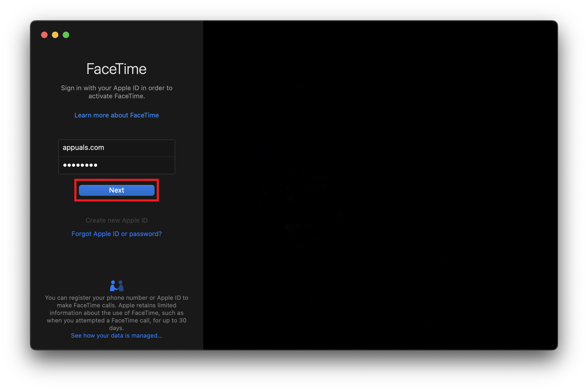Click Create new Apple ID
Viewport: 588px width, 390px height.
(116, 220)
